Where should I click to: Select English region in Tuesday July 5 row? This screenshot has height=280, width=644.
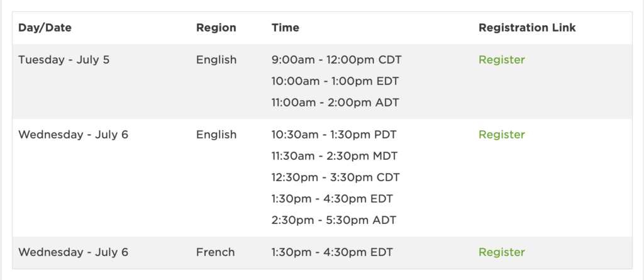pos(216,60)
